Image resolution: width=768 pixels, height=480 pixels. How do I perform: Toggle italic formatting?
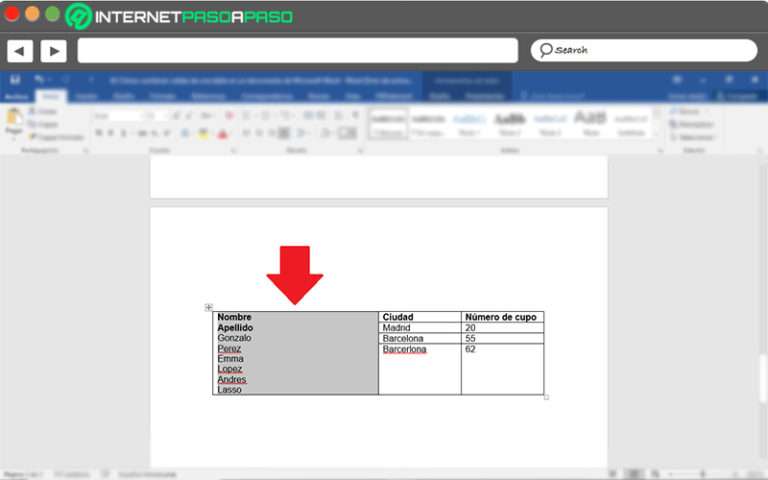point(111,133)
